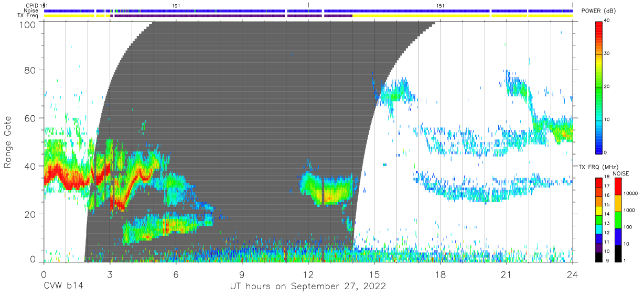The image size is (644, 297).
Task: Click the 'CVW b14' text
Action: point(64,287)
